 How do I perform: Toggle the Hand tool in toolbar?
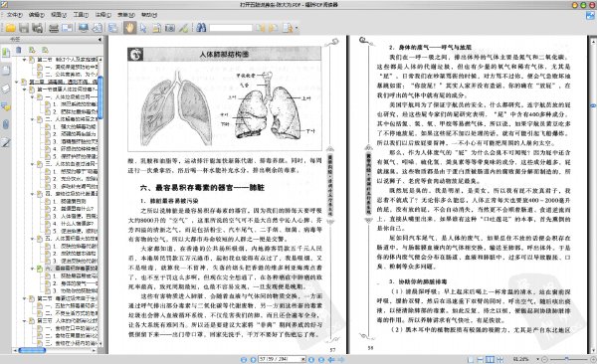[129, 28]
